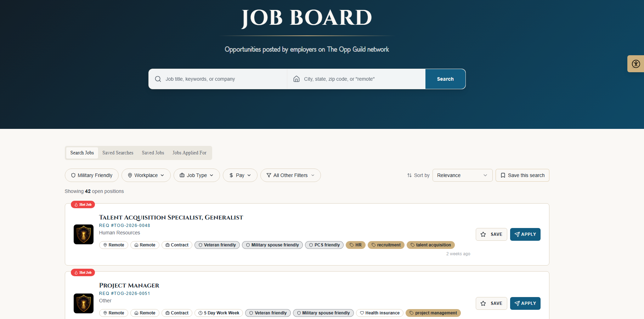Click the location pin icon in Workplace filter
Screen dimensions: 644x319
[x=130, y=175]
